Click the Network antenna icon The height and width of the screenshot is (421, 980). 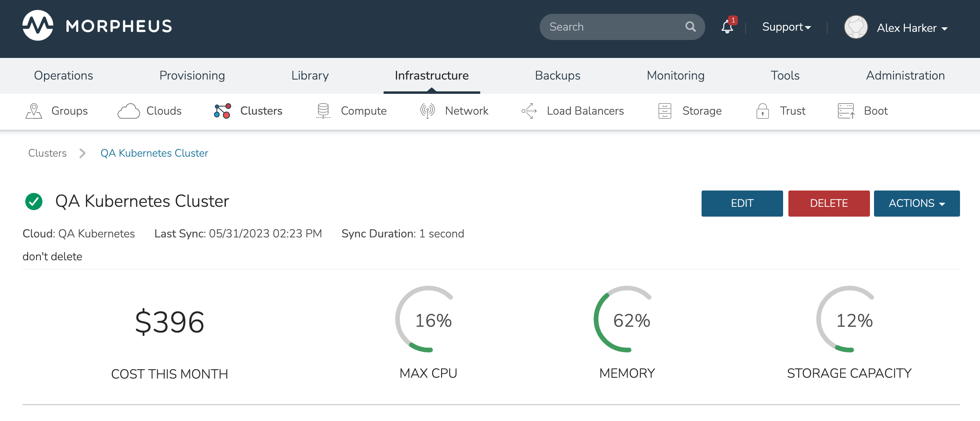[427, 111]
